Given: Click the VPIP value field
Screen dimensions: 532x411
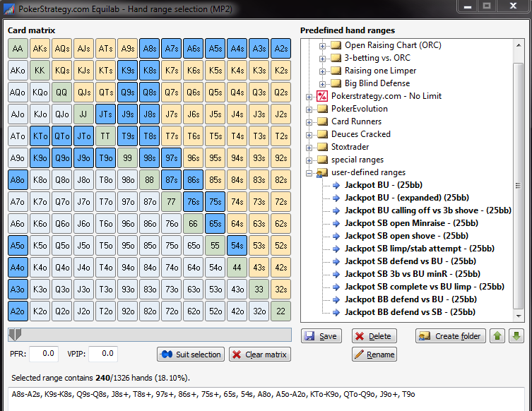Looking at the screenshot, I should tap(103, 354).
